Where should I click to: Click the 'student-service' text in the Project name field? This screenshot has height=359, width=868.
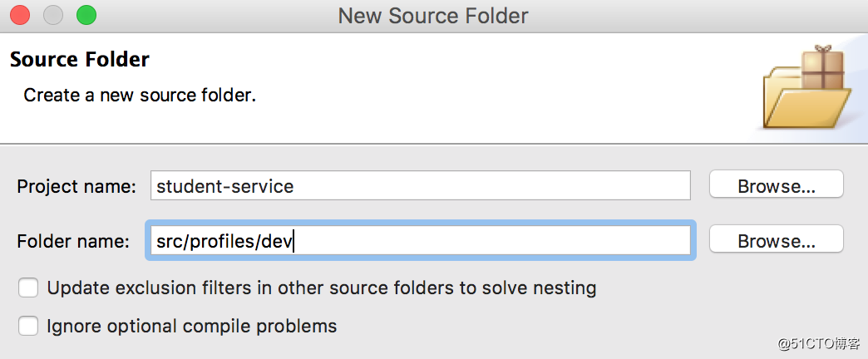(225, 186)
